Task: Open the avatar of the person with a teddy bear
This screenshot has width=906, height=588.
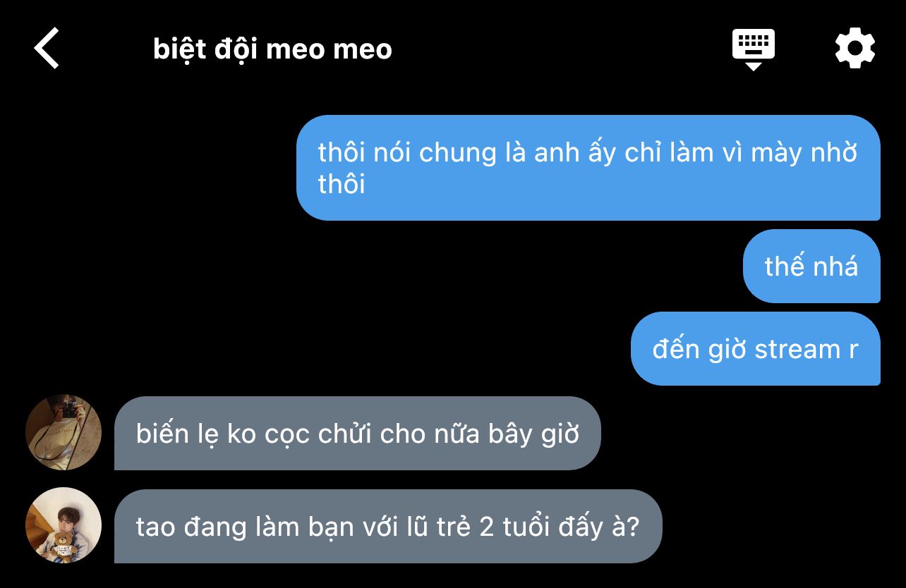Action: pos(64,525)
